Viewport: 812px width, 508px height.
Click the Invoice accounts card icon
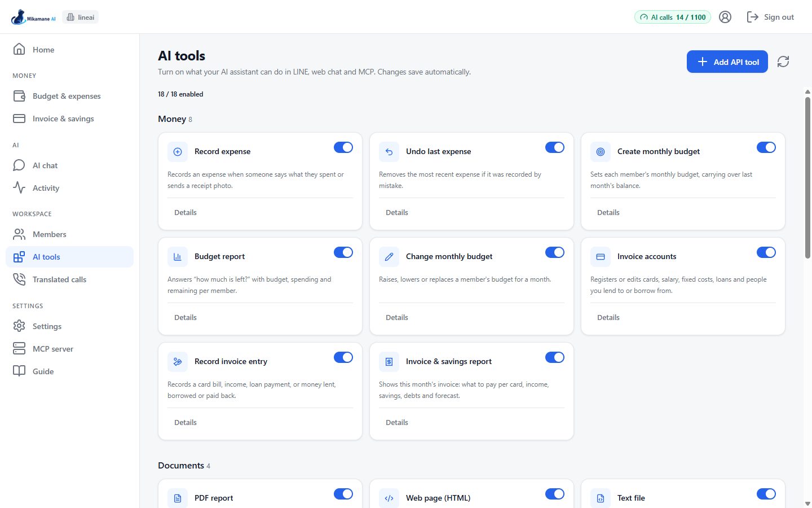(601, 257)
